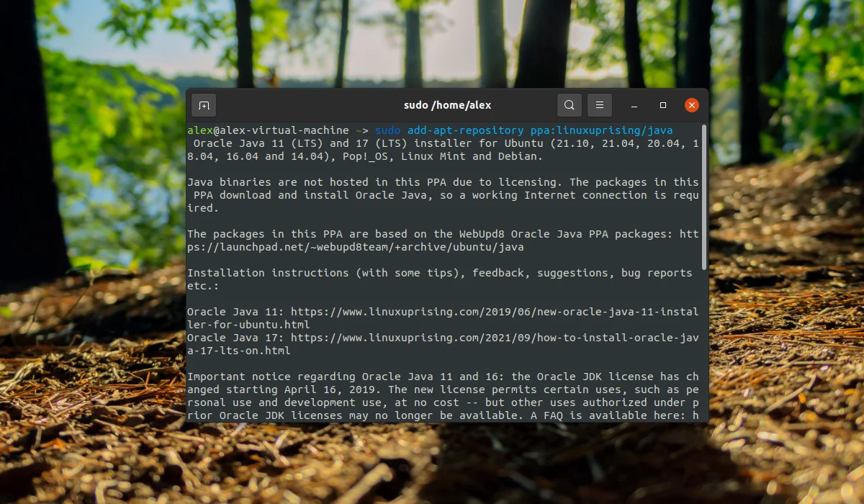864x504 pixels.
Task: Click the 'ppa:linuxuprising/java' argument
Action: point(601,130)
